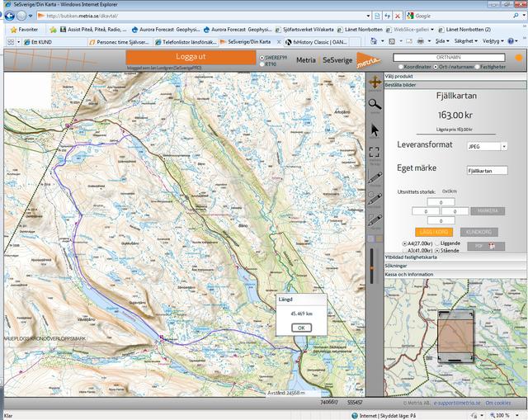The width and height of the screenshot is (528, 420).
Task: Switch to the Telefonlistor browser tab
Action: point(186,40)
